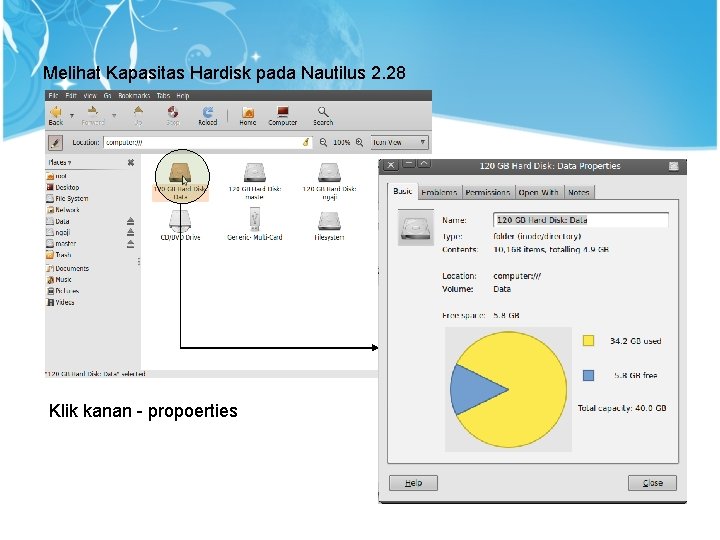
Task: Switch to the Open With tab
Action: tap(539, 192)
